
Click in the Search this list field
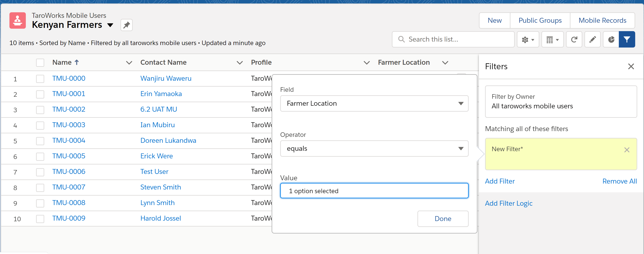(453, 40)
